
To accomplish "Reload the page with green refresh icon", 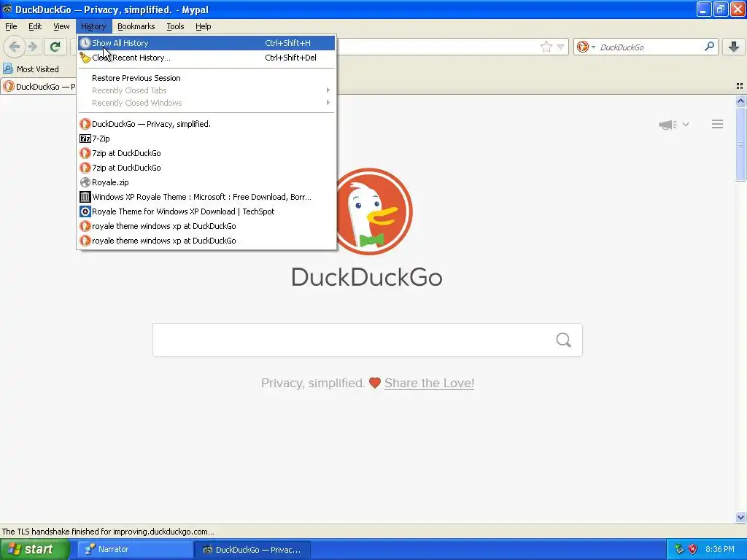I will pyautogui.click(x=55, y=47).
